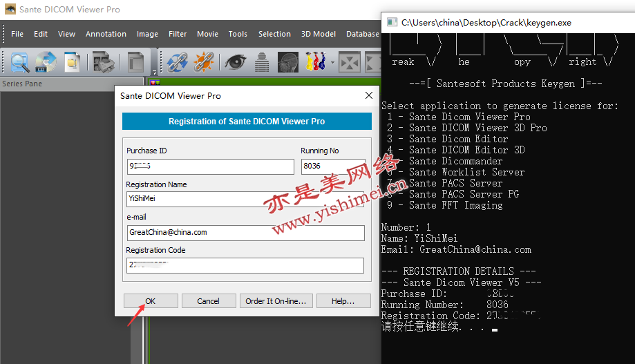This screenshot has width=635, height=364.
Task: Open the Selection menu
Action: [x=274, y=34]
